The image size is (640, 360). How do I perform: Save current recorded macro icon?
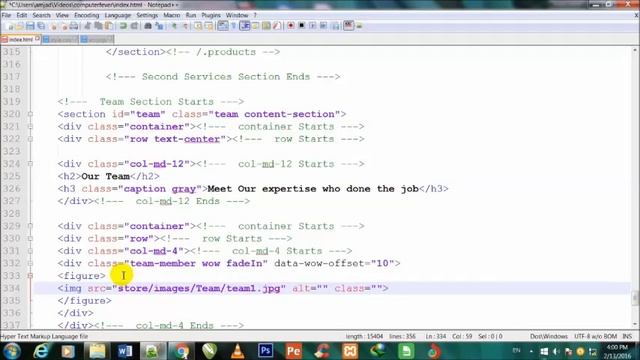(336, 26)
